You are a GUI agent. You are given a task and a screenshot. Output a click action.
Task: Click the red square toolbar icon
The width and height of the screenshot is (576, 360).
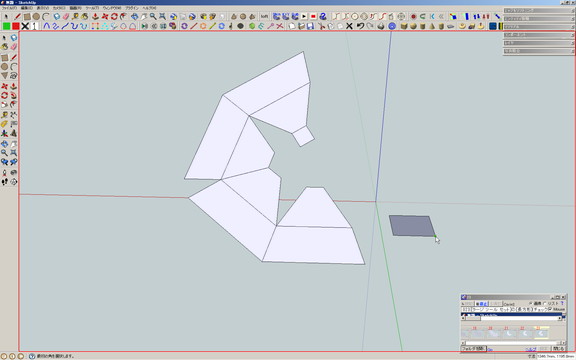pos(15,26)
